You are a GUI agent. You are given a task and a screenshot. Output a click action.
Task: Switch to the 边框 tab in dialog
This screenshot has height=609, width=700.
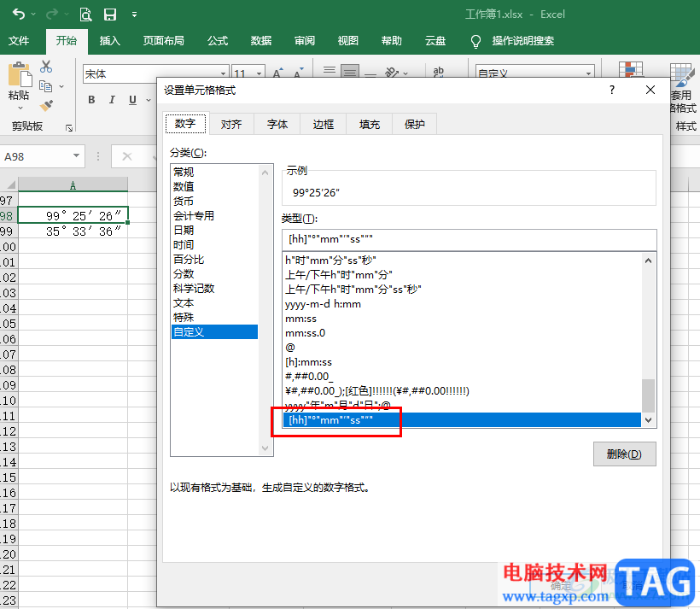tap(324, 124)
